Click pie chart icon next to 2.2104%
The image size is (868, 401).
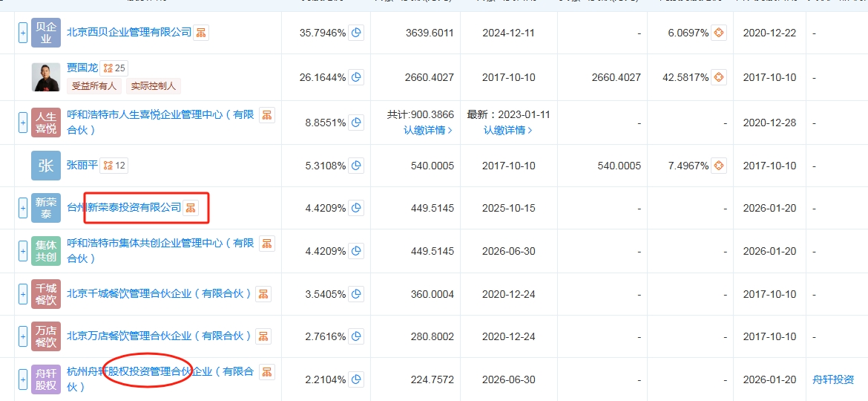[x=356, y=379]
